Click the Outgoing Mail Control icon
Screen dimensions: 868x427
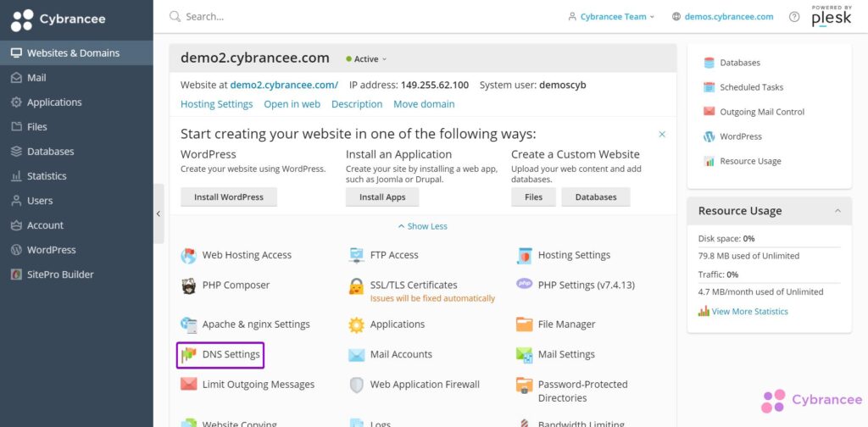coord(709,111)
